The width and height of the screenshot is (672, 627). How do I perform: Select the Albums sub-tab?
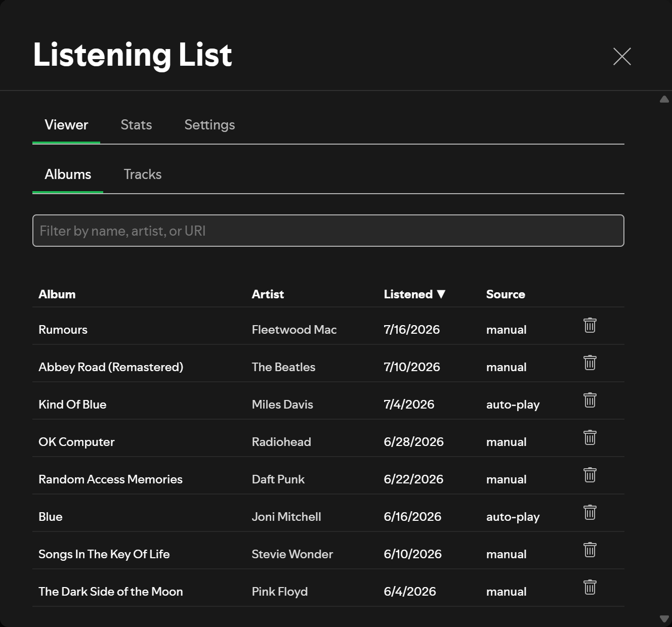[68, 174]
